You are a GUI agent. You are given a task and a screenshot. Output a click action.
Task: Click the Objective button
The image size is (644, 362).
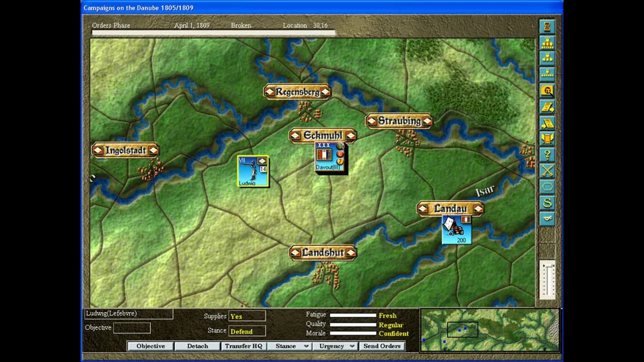tap(150, 346)
